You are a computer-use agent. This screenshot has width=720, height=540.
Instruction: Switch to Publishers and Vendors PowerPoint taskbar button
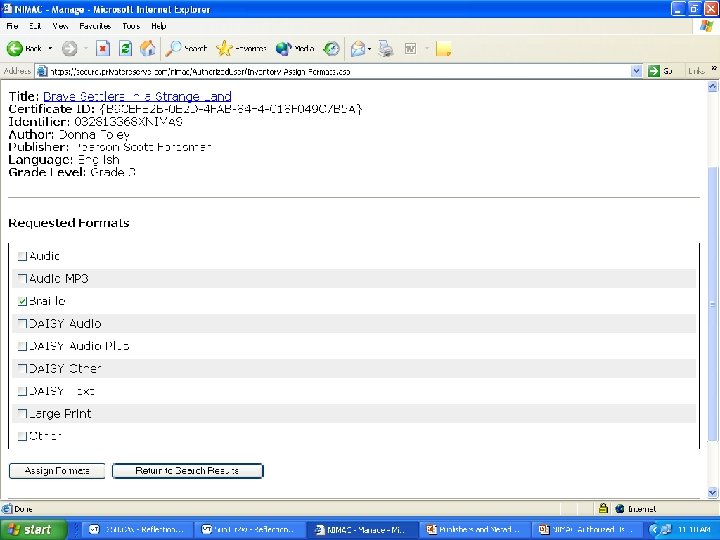pos(474,530)
